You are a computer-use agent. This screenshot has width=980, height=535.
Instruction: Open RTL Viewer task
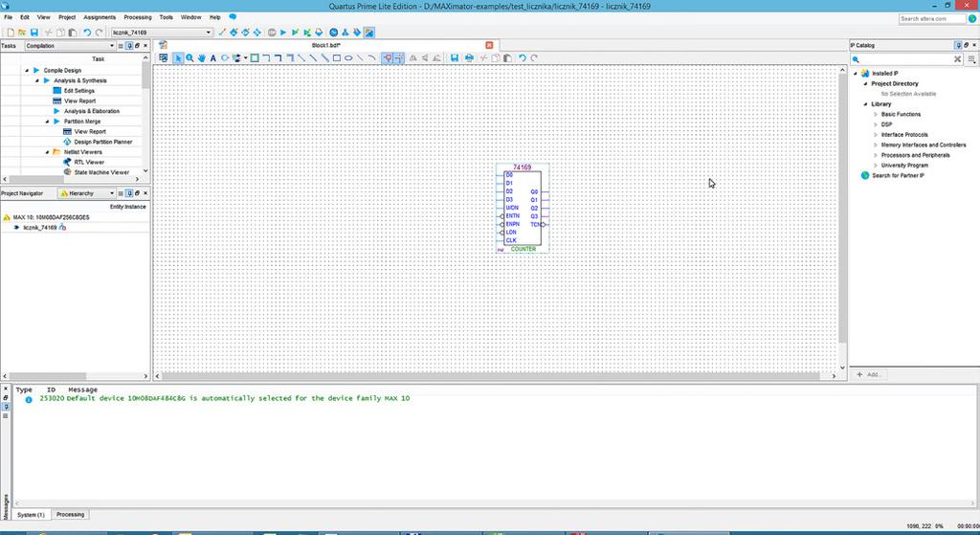(89, 162)
